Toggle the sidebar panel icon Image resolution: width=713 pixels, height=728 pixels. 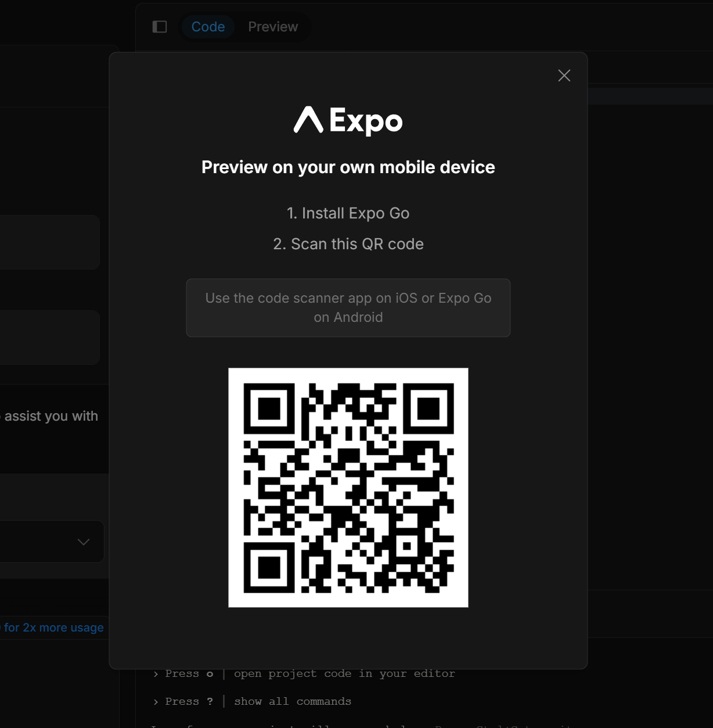point(160,27)
